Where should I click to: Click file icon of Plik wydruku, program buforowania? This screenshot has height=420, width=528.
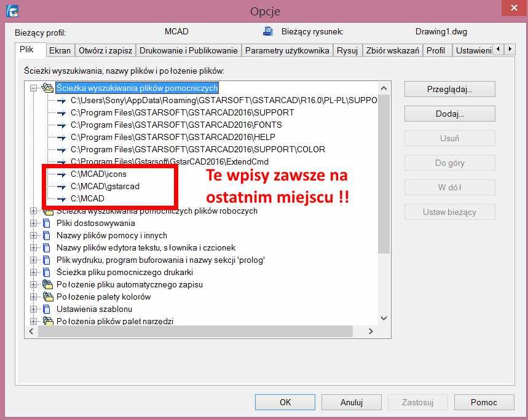tap(47, 260)
